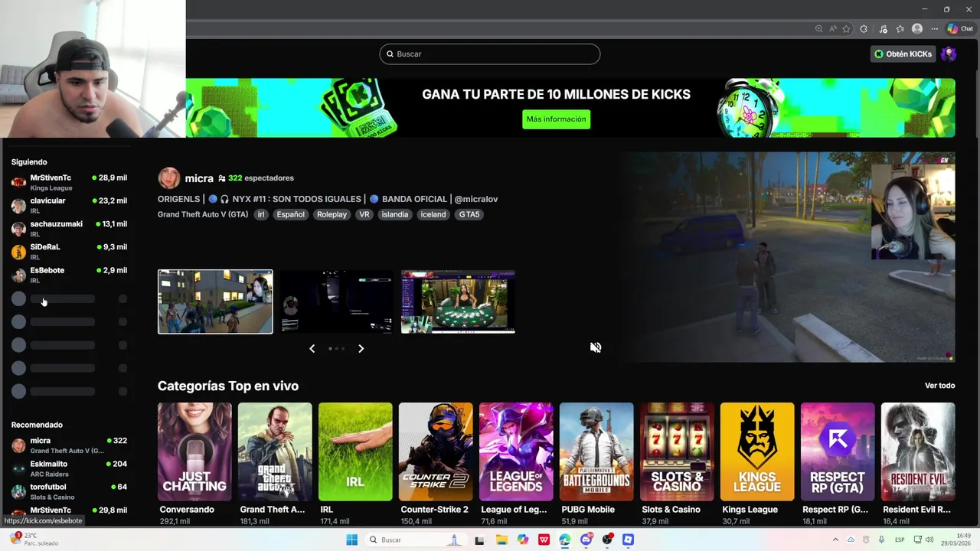
Task: Click micra avatar in featured stream
Action: (168, 178)
